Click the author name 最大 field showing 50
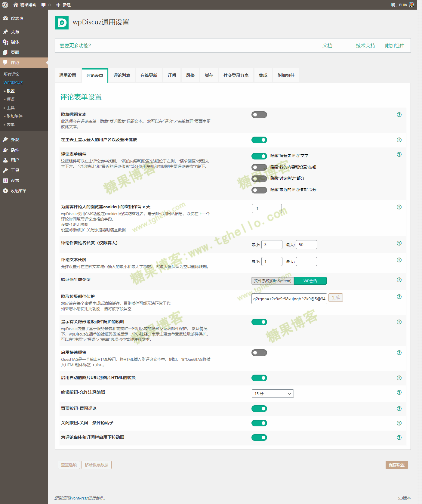422x504 pixels. coord(306,245)
